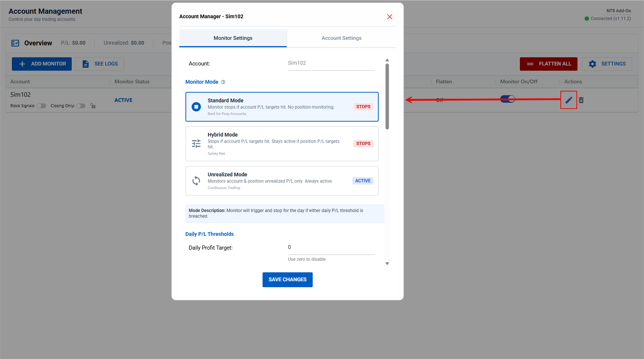This screenshot has height=359, width=644.
Task: Click the trash delete icon in Actions
Action: click(581, 100)
